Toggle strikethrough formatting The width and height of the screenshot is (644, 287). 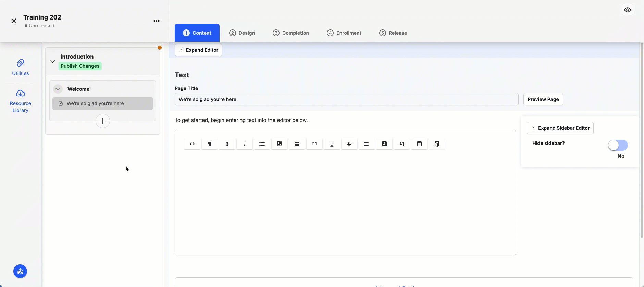349,144
